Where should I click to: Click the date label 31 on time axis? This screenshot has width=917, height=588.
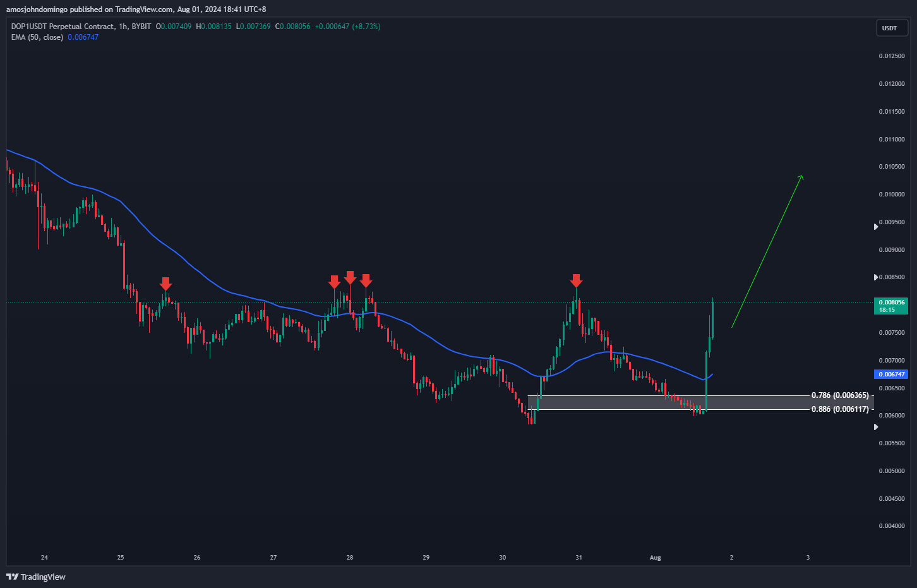(x=579, y=558)
